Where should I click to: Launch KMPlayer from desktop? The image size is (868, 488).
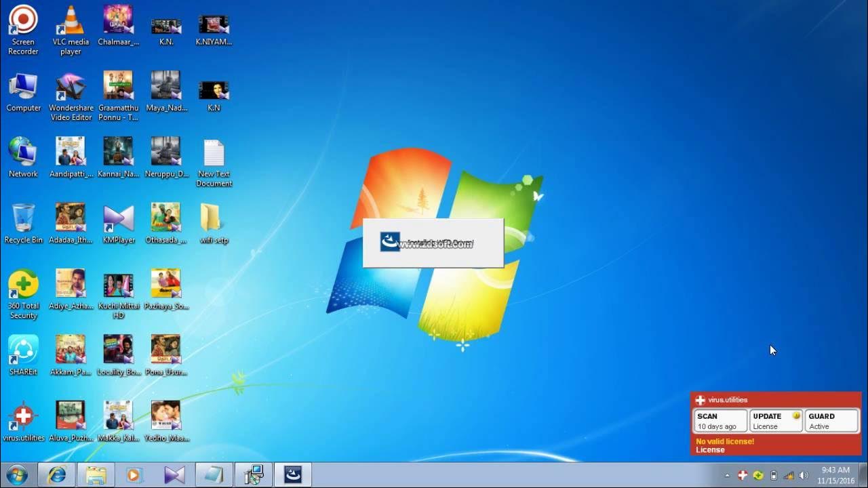(x=119, y=224)
